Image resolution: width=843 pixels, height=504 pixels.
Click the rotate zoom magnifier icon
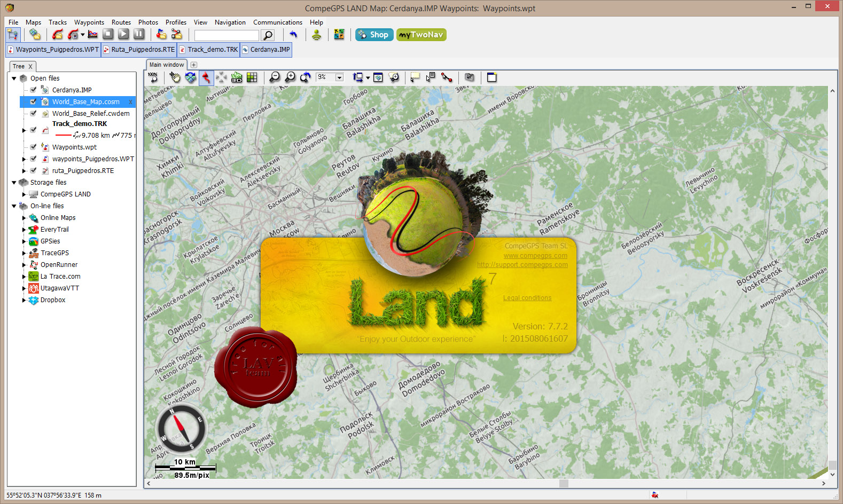coord(306,77)
